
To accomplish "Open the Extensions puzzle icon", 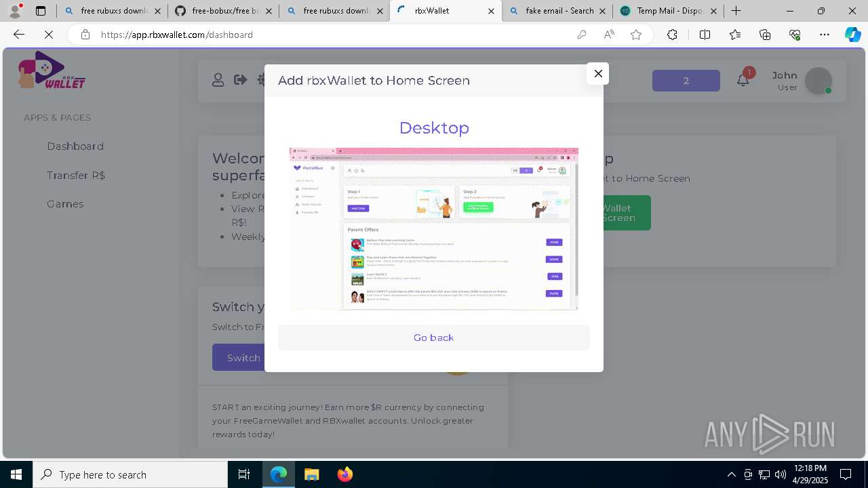I will (x=672, y=35).
